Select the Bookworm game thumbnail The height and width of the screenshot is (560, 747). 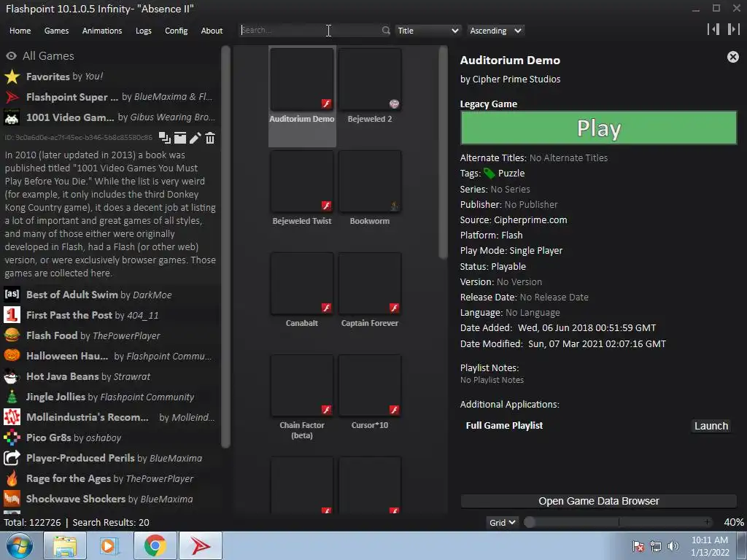[370, 182]
